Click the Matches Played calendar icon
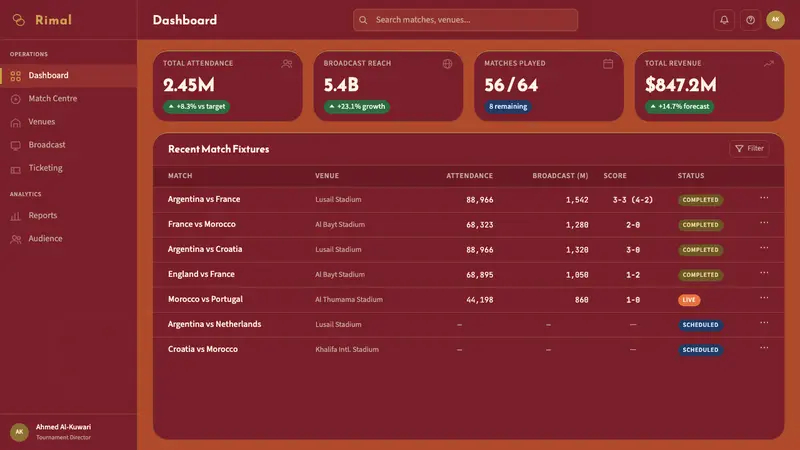The width and height of the screenshot is (800, 450). (608, 64)
